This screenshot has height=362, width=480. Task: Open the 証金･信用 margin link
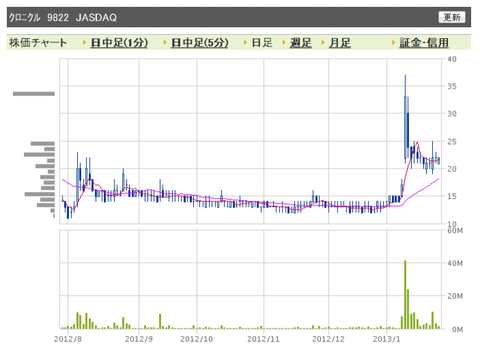tap(424, 43)
